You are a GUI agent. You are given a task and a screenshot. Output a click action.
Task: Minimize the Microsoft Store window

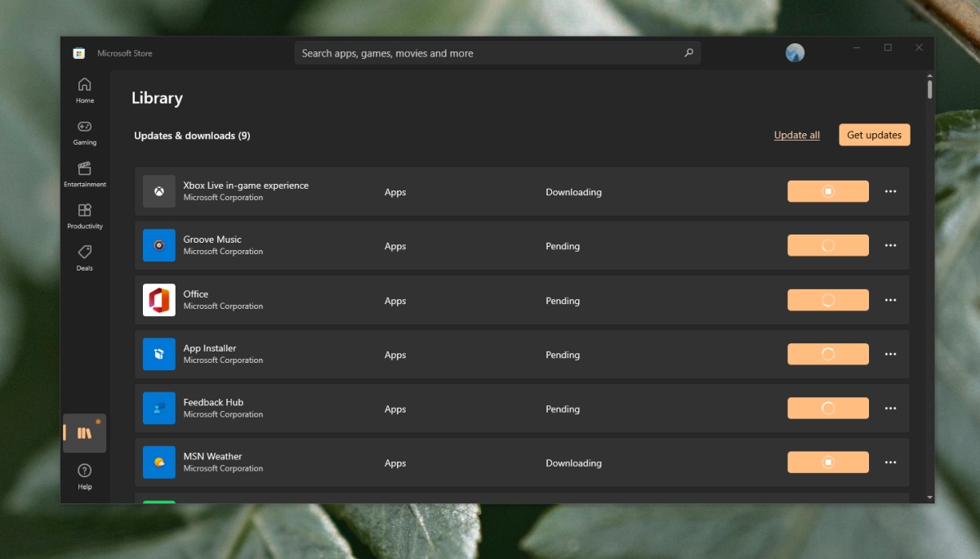(x=857, y=47)
